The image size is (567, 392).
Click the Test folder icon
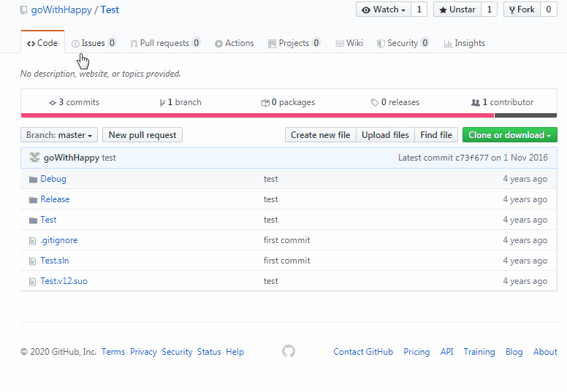tap(33, 220)
